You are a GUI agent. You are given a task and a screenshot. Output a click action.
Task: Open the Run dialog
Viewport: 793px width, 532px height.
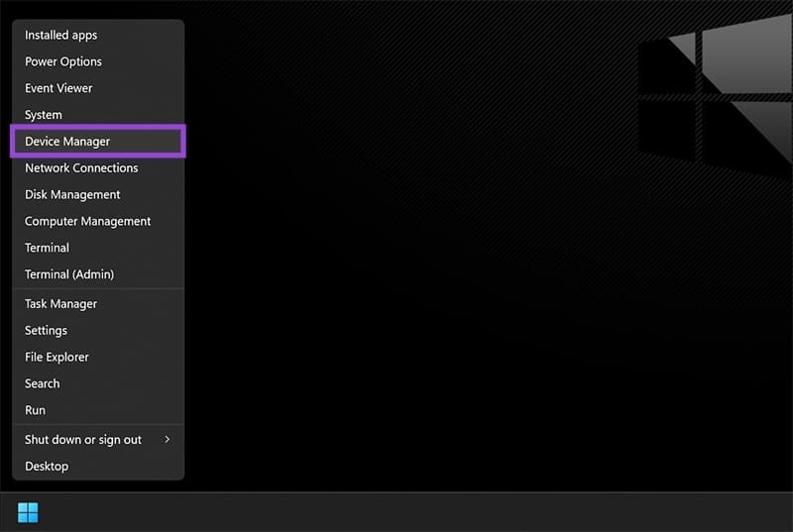(35, 410)
